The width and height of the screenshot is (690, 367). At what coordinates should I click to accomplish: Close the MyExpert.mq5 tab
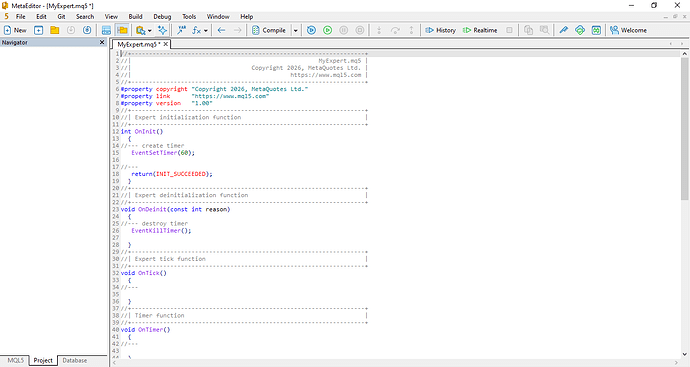(165, 44)
